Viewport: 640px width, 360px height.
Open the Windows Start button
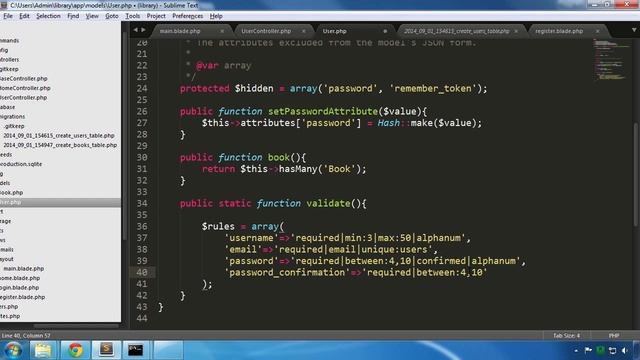(13, 350)
